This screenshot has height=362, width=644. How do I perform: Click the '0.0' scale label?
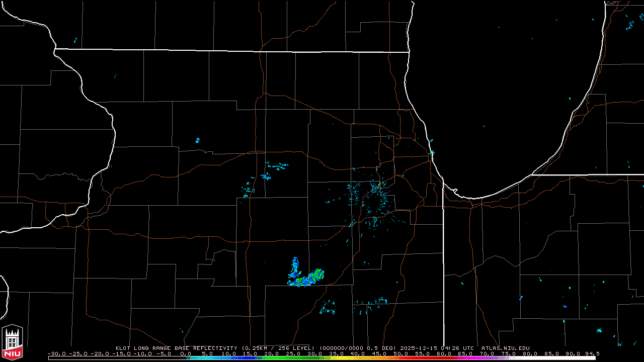186,353
